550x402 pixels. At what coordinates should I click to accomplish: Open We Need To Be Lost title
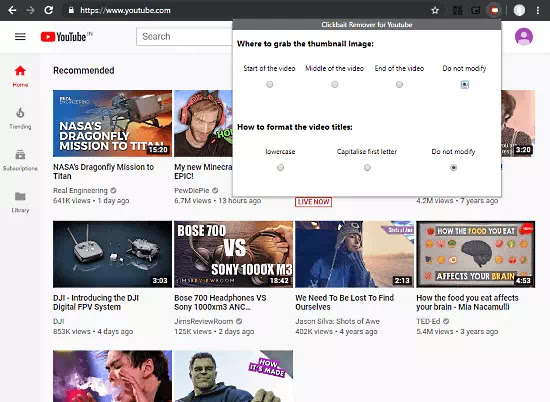(x=344, y=302)
